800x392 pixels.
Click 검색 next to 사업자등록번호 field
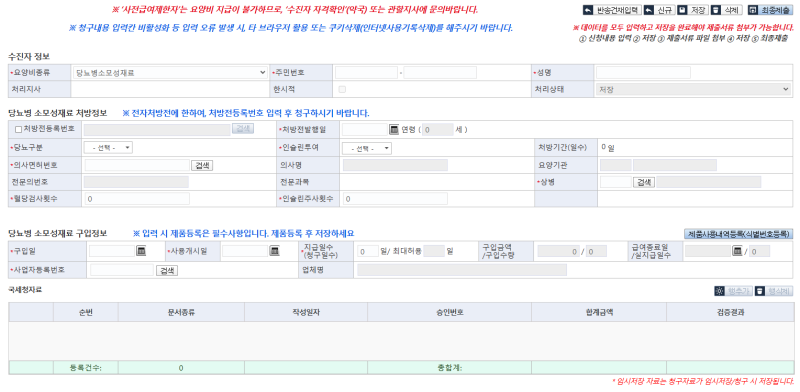[167, 271]
